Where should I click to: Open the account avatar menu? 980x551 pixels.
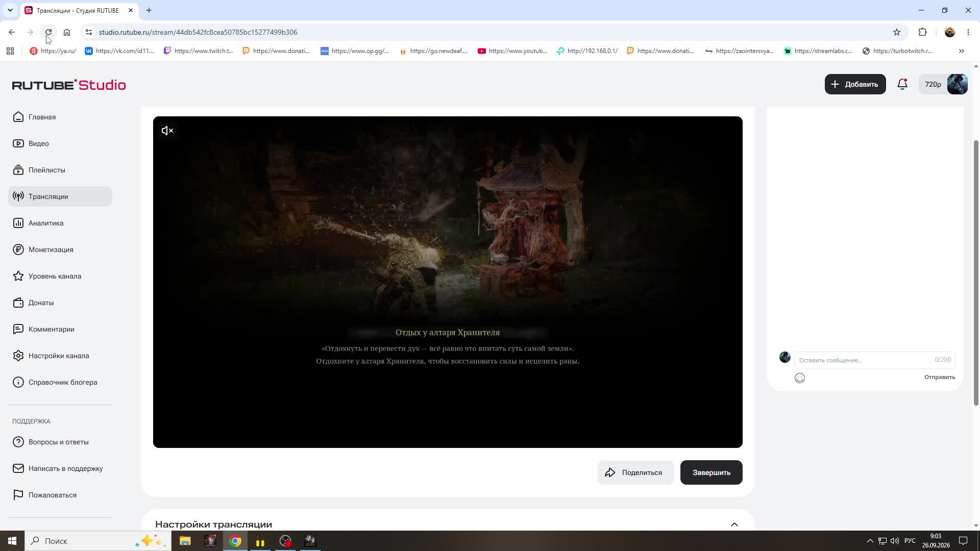click(957, 84)
